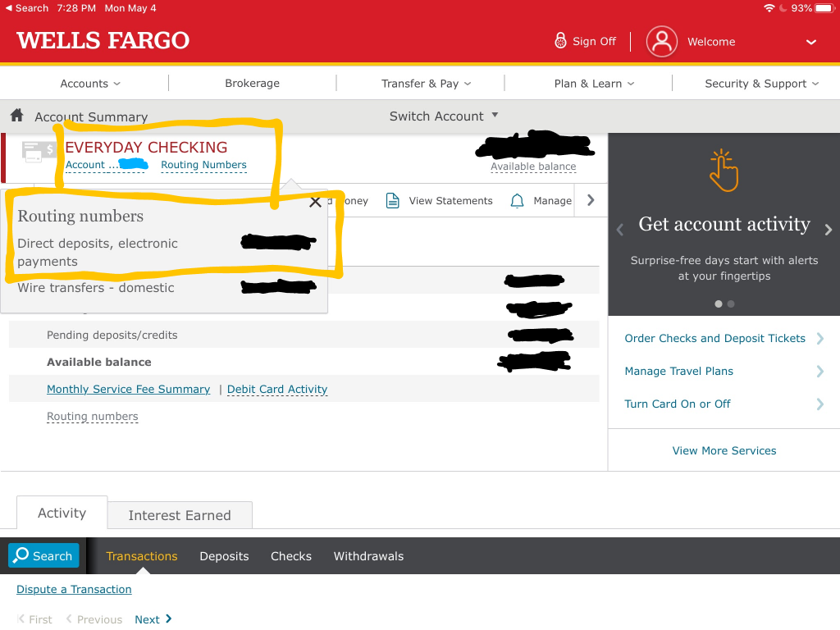Click the Everyday Checking account title
The width and height of the screenshot is (840, 630).
(x=146, y=148)
